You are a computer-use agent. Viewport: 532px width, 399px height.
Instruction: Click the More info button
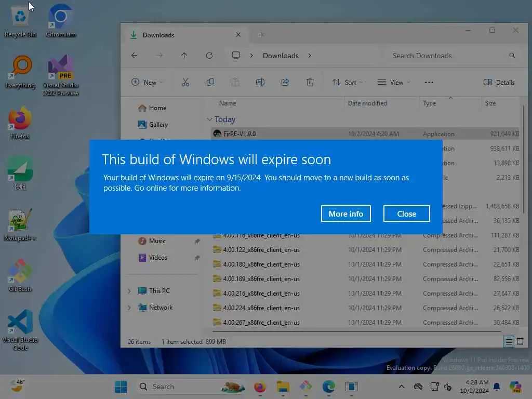(345, 214)
